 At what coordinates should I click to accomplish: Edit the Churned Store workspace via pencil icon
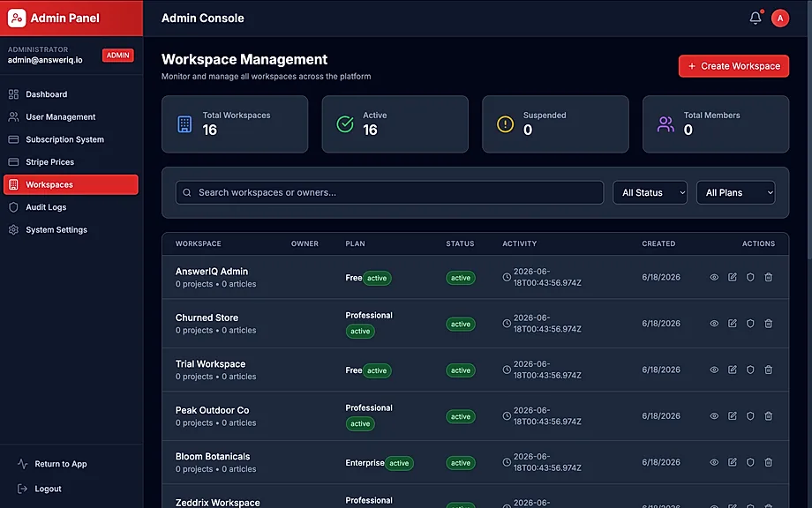[733, 324]
